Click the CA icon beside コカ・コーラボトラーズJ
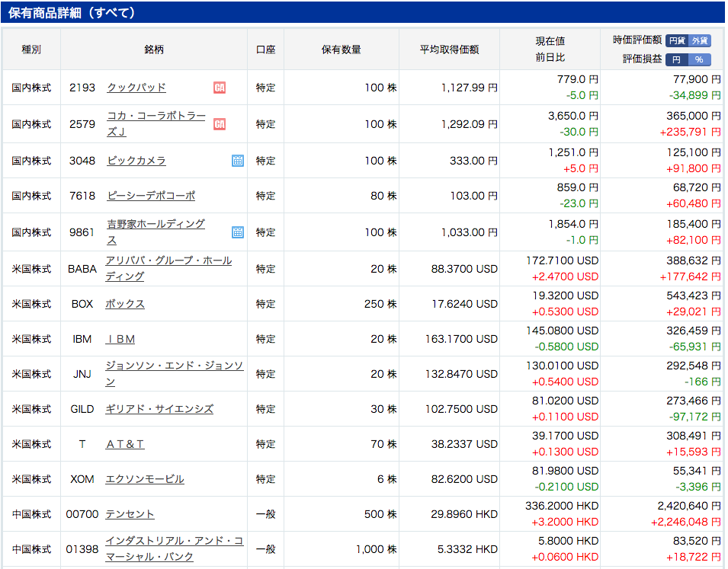The height and width of the screenshot is (569, 728). (x=220, y=124)
